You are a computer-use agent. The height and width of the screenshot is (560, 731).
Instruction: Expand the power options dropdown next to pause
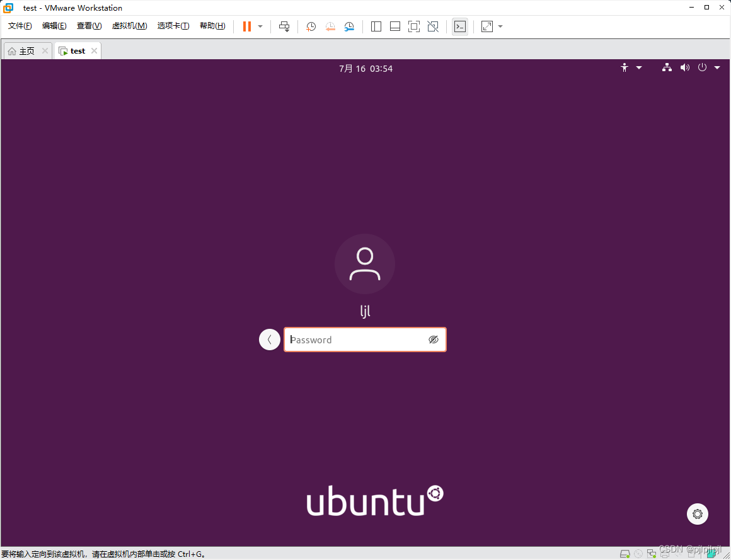(x=260, y=26)
